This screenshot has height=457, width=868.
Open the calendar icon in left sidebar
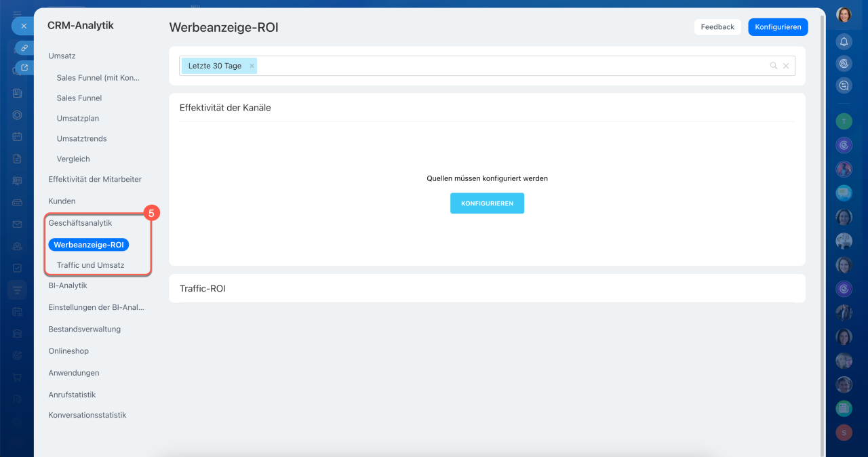[18, 136]
